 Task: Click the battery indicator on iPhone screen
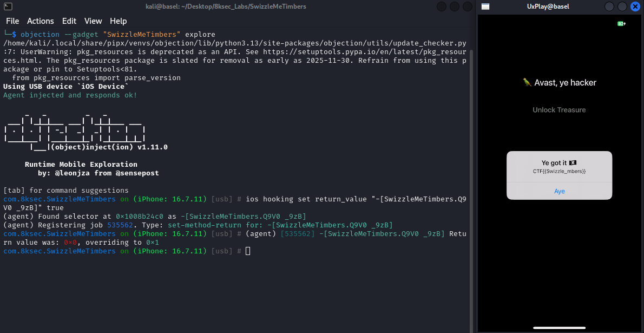[621, 24]
